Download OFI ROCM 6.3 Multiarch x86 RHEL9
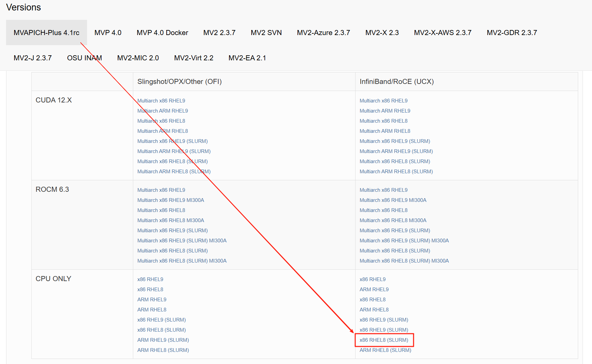This screenshot has height=364, width=592. (x=161, y=190)
